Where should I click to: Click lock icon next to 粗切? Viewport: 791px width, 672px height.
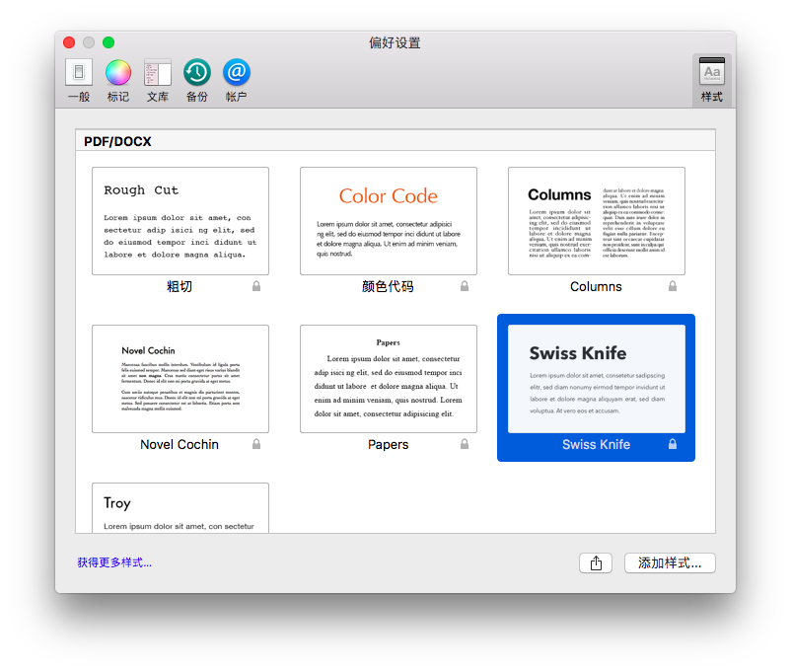coord(256,287)
